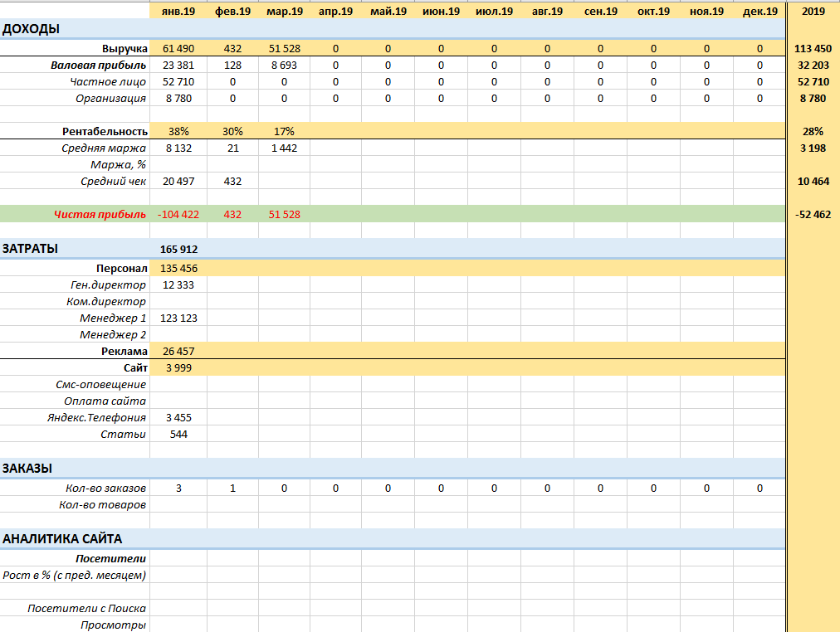The height and width of the screenshot is (632, 840).
Task: Select cell with value 3 999
Action: 178,368
